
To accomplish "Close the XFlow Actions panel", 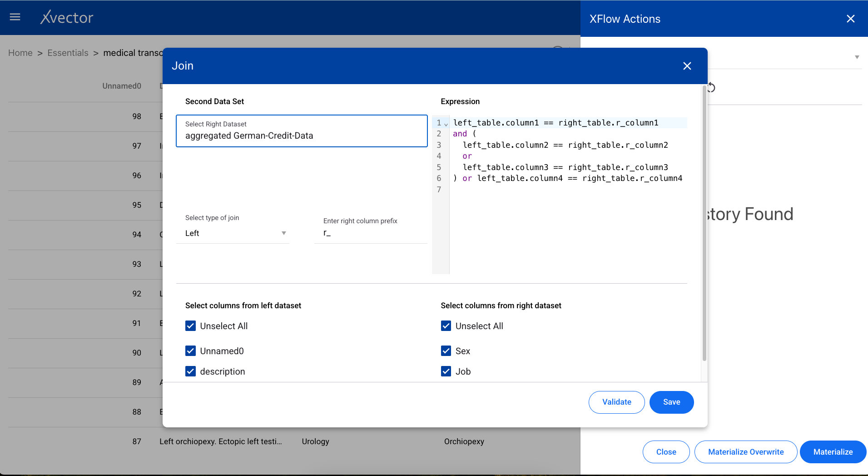I will click(851, 19).
